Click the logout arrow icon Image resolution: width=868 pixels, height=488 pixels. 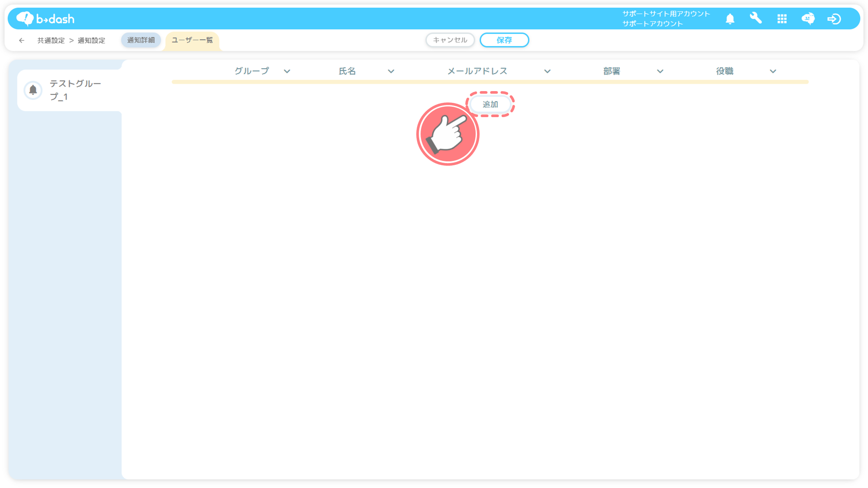(834, 19)
